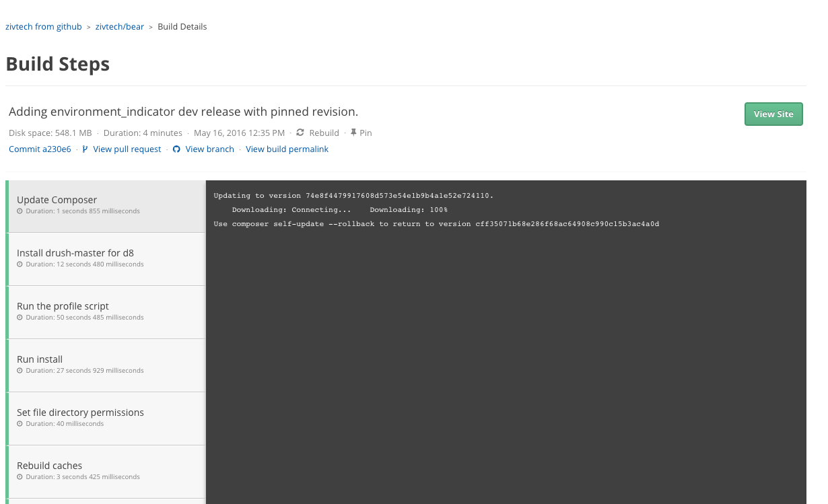Image resolution: width=828 pixels, height=504 pixels.
Task: Open the View branch text link
Action: [x=209, y=149]
